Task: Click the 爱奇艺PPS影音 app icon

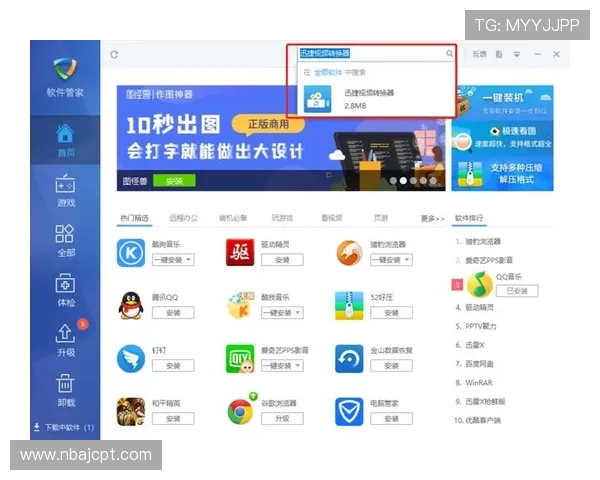Action: click(x=240, y=359)
